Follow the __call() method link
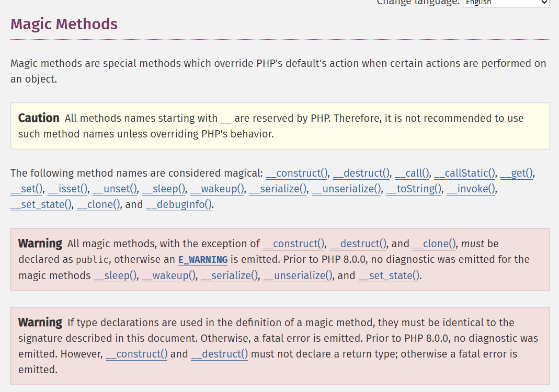This screenshot has width=559, height=392. (412, 173)
